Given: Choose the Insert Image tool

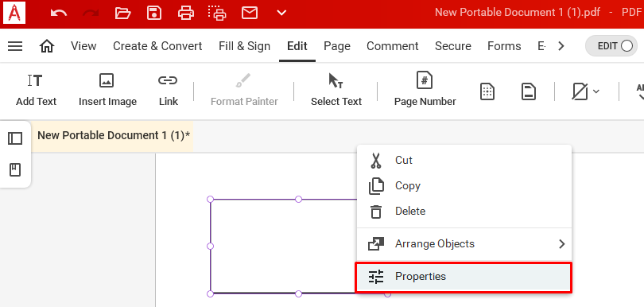Looking at the screenshot, I should 107,90.
